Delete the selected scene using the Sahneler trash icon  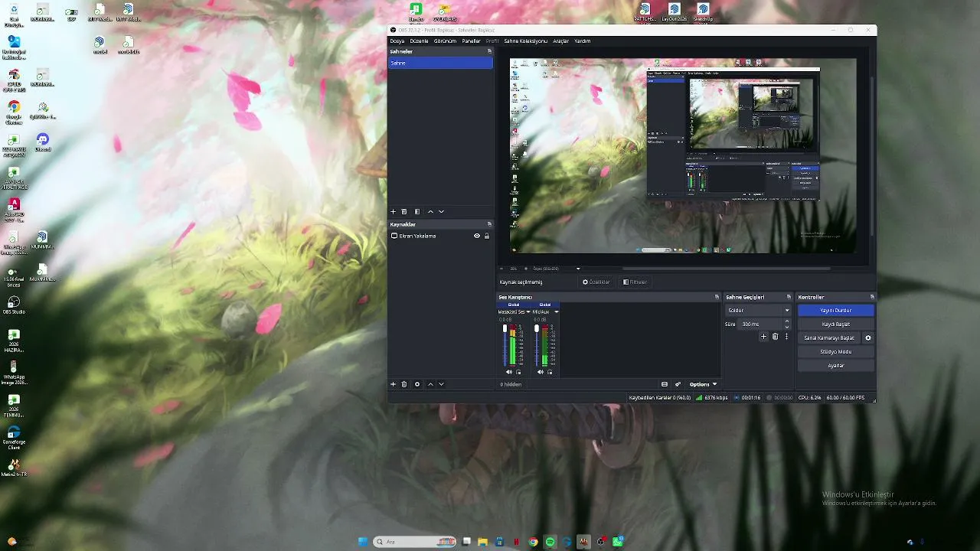(404, 211)
